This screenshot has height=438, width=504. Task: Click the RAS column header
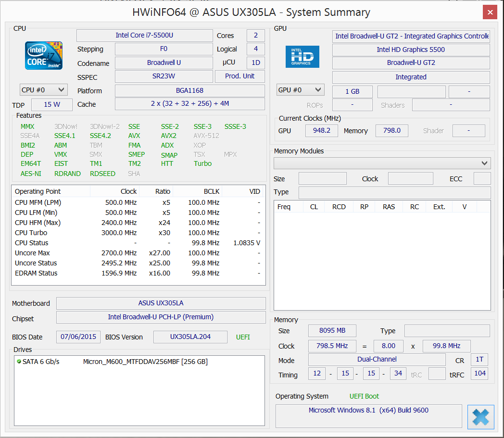click(389, 207)
